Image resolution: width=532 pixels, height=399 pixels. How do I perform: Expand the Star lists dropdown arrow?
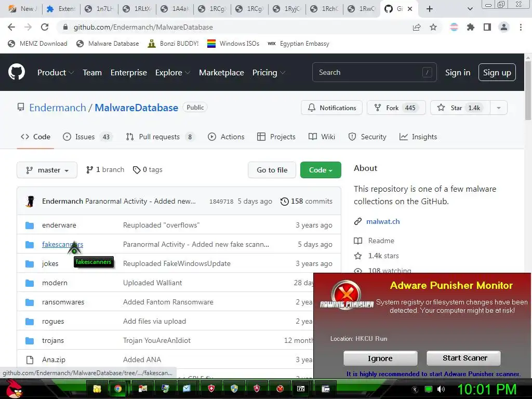(499, 108)
